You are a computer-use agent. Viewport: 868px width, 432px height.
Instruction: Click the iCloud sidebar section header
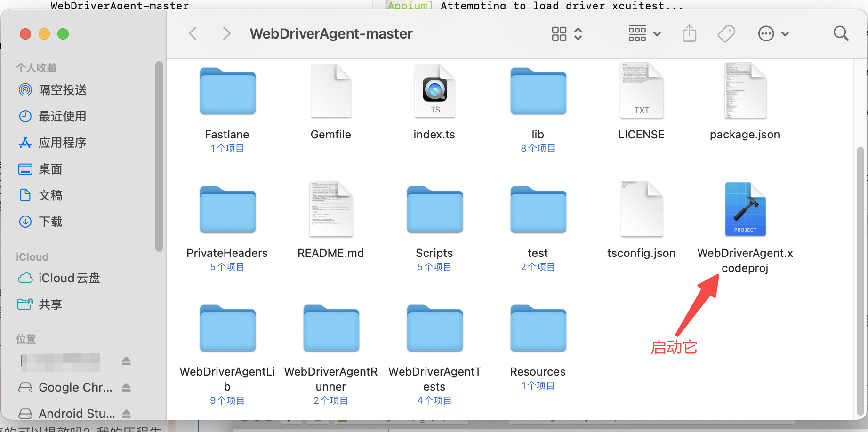point(32,257)
